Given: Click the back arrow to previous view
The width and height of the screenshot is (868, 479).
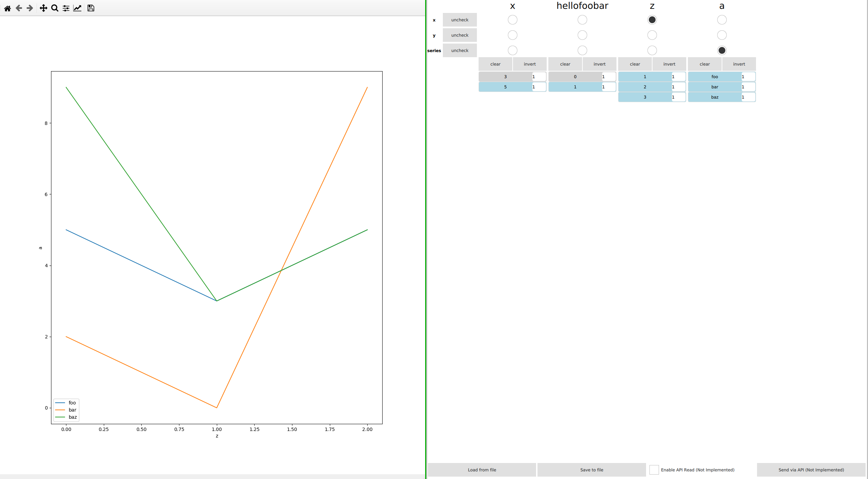Looking at the screenshot, I should coord(19,8).
